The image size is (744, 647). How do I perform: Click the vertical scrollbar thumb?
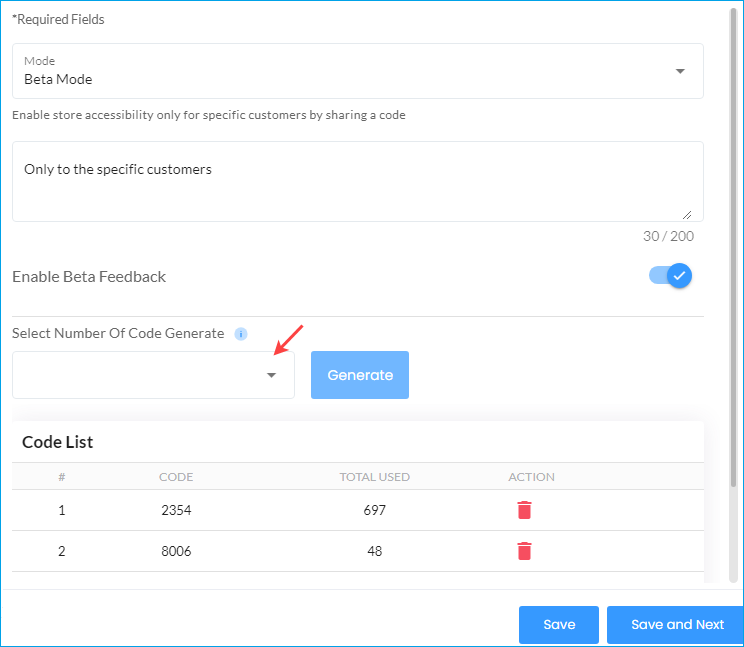coord(733,247)
